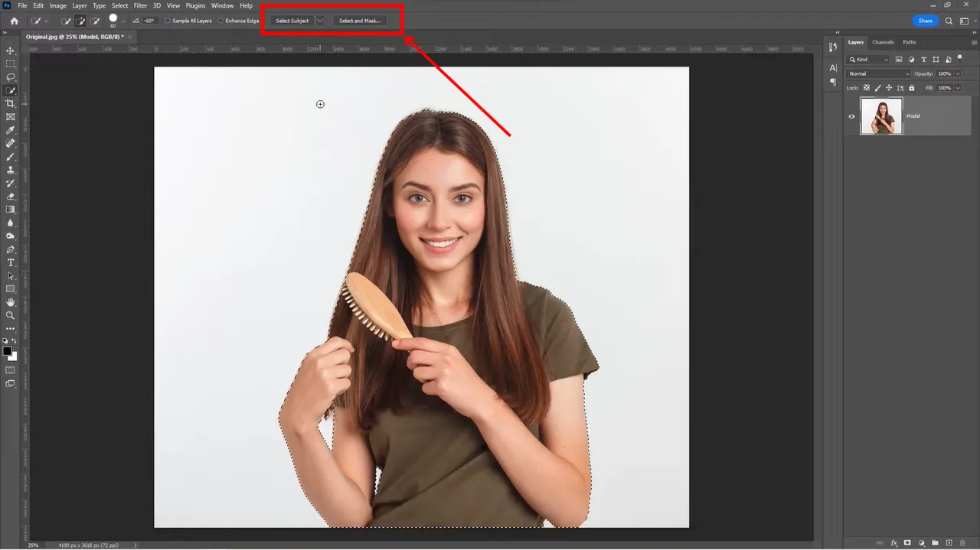Hide the Model layer
The height and width of the screenshot is (550, 980).
(x=851, y=116)
